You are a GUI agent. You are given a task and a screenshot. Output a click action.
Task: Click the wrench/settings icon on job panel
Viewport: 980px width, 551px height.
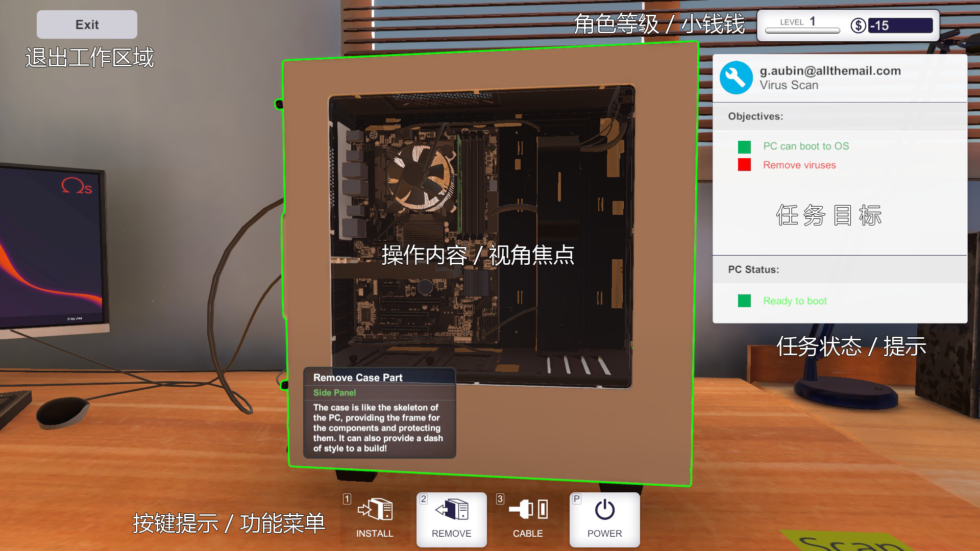[737, 77]
